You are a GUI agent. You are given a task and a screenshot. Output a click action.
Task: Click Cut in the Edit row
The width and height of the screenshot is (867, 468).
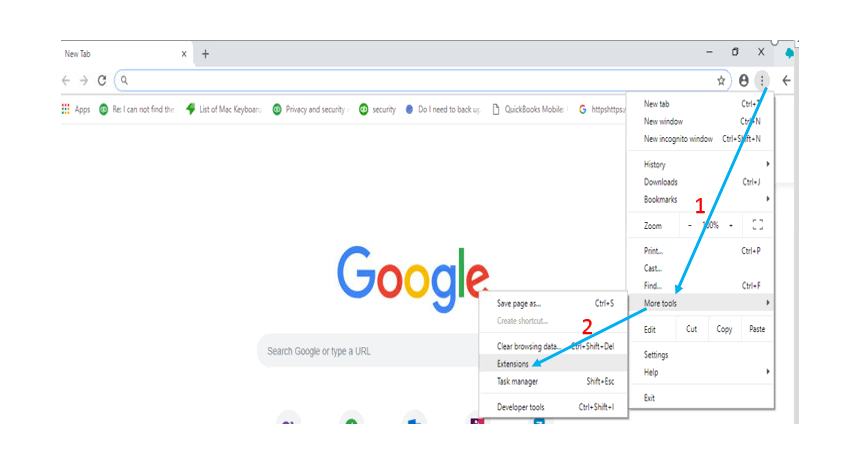click(691, 329)
